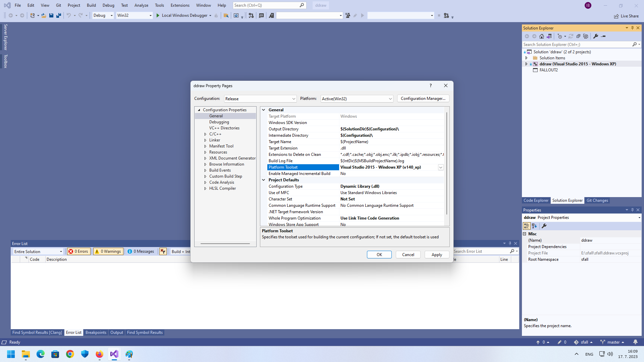Viewport: 644px width, 362px height.
Task: Click the sfall repository in status bar
Action: tap(583, 342)
